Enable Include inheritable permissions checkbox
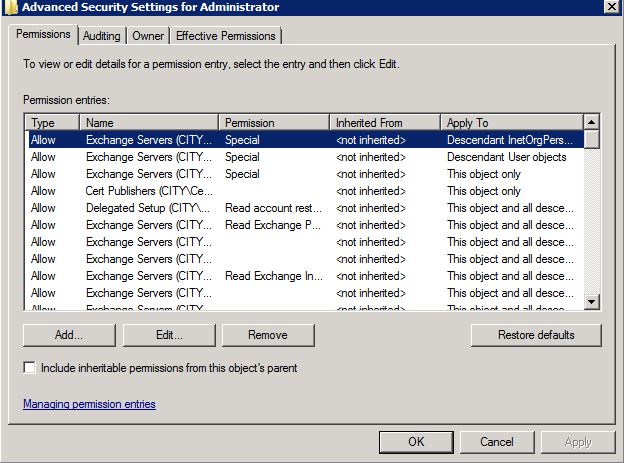 pyautogui.click(x=29, y=367)
